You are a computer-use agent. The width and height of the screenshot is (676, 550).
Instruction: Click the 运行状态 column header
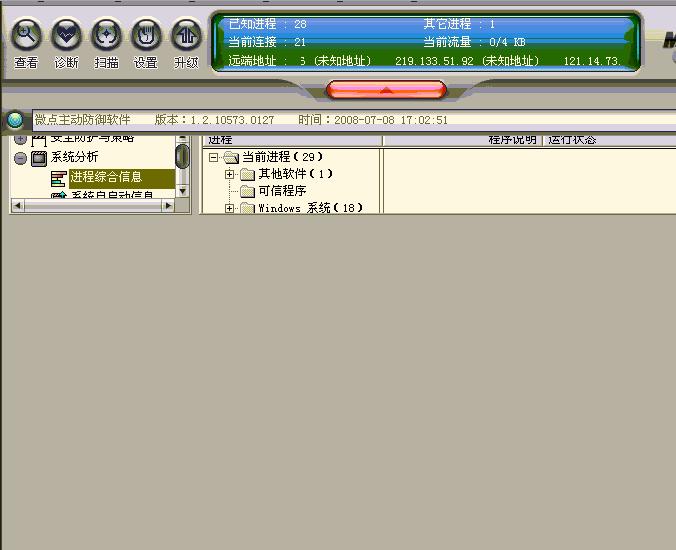tap(572, 140)
